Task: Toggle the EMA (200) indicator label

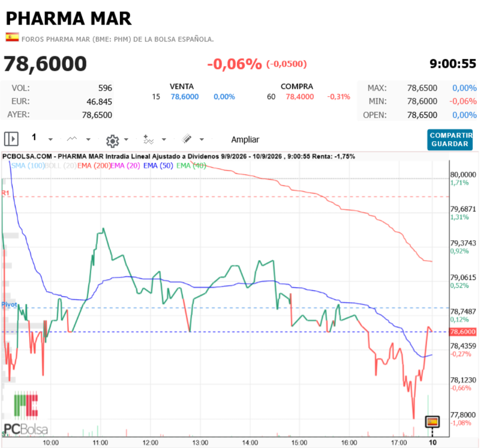Action: [x=94, y=166]
